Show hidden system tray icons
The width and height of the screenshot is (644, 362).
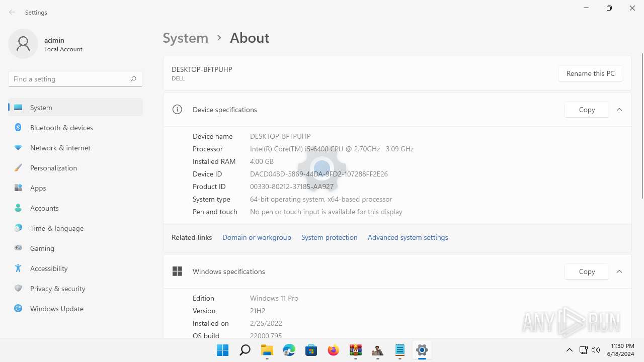point(569,350)
